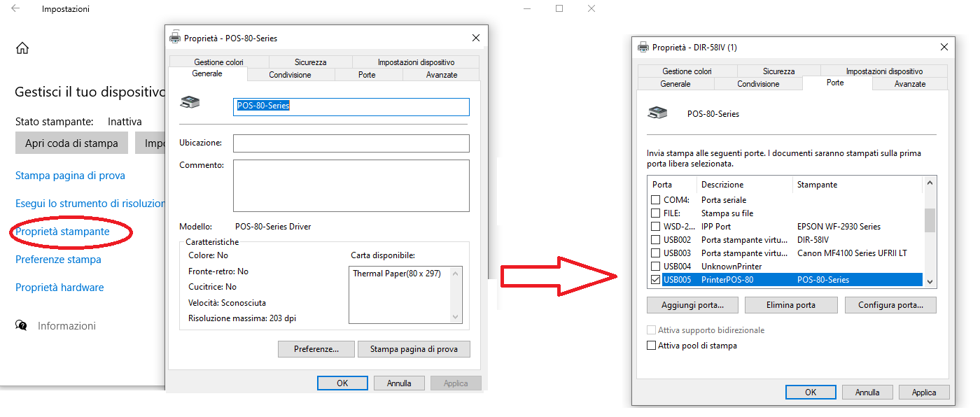The height and width of the screenshot is (417, 980).
Task: Click Annulla in POS-80-Series dialog
Action: point(399,383)
